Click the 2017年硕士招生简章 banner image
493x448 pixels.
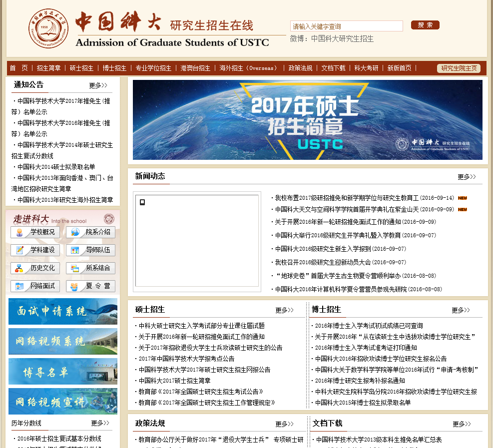(308, 120)
